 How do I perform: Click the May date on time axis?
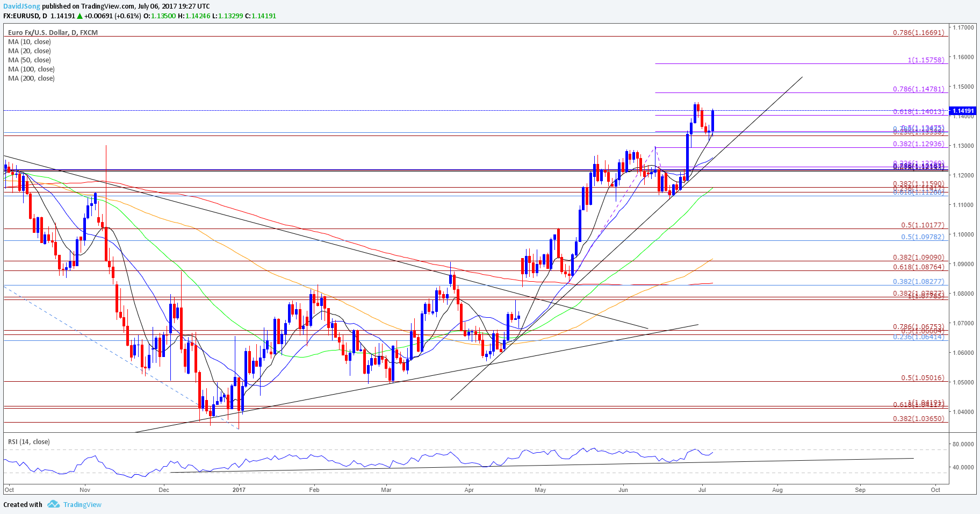(x=541, y=490)
